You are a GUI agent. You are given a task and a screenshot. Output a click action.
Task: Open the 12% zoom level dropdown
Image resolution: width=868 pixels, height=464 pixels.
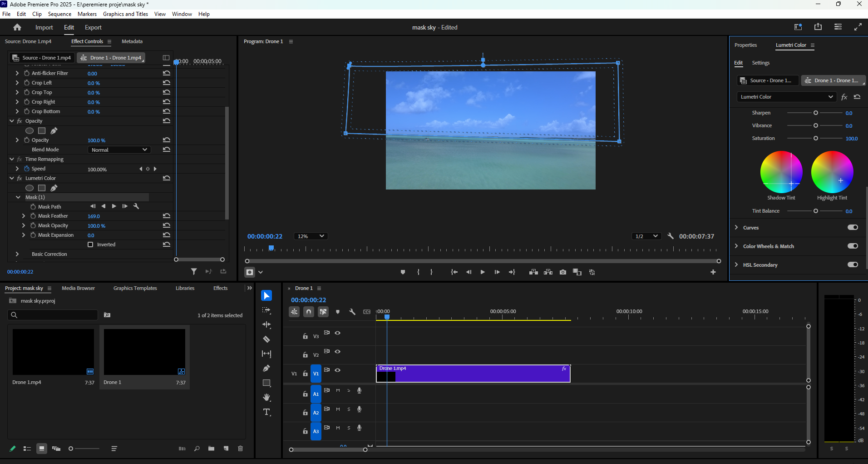pyautogui.click(x=311, y=236)
